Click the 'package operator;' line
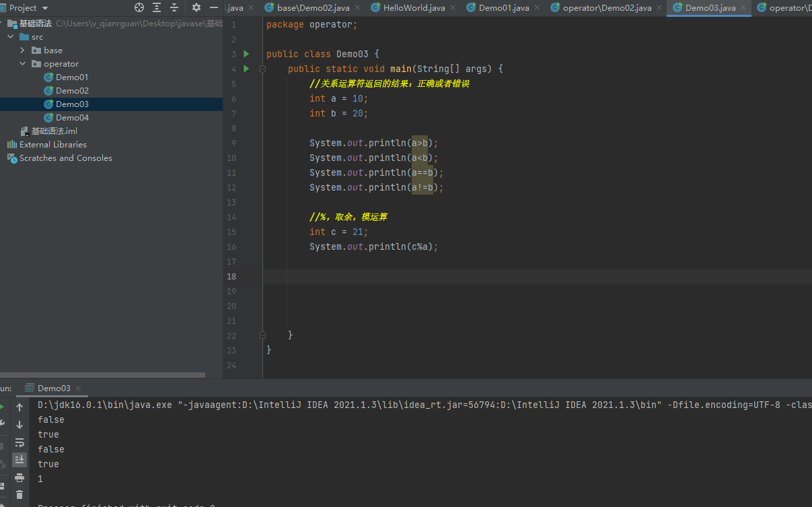This screenshot has width=812, height=507. point(312,24)
